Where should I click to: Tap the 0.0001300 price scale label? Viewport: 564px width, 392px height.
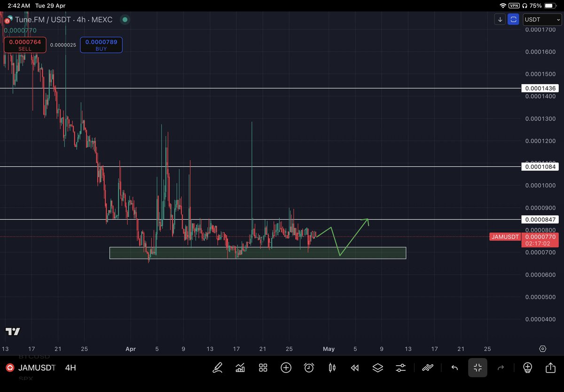pyautogui.click(x=540, y=118)
